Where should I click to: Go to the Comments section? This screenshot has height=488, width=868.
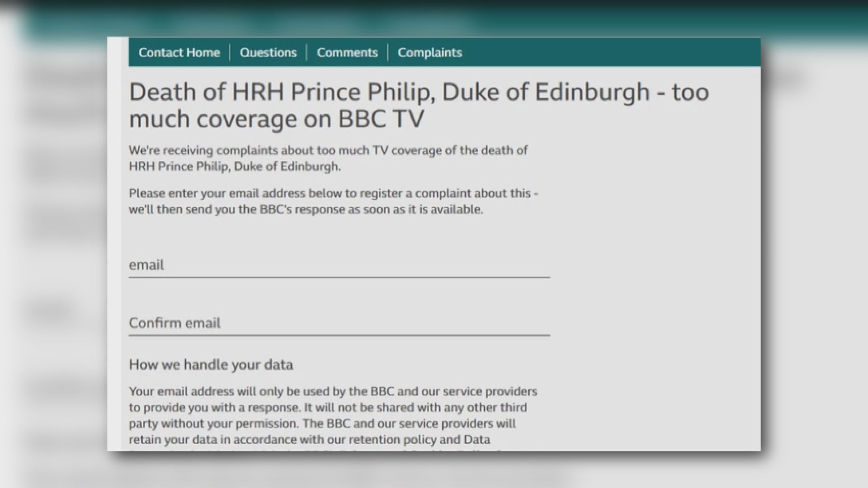click(347, 52)
